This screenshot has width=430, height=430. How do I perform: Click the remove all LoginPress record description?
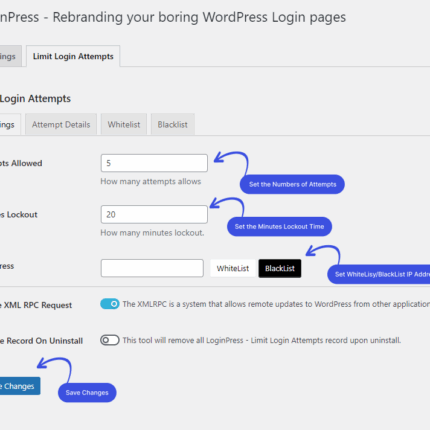click(262, 340)
